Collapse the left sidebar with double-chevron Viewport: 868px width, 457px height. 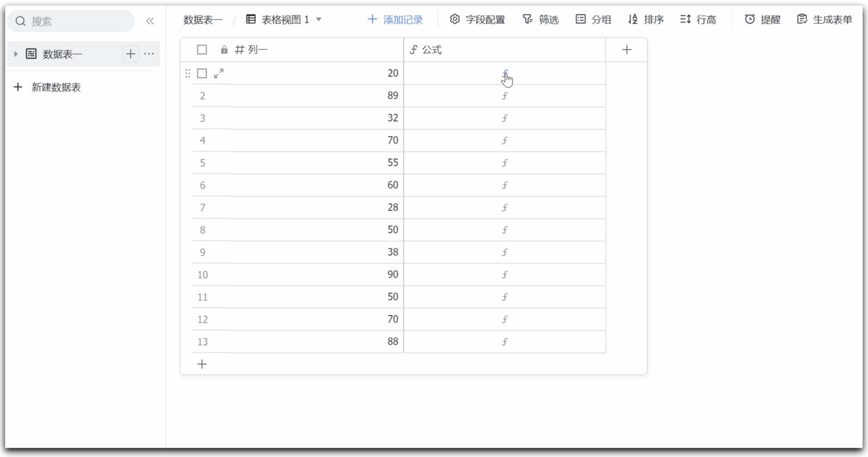150,20
